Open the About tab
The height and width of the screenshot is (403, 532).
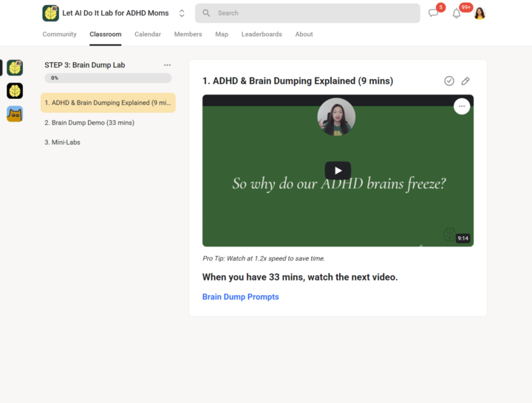point(304,34)
